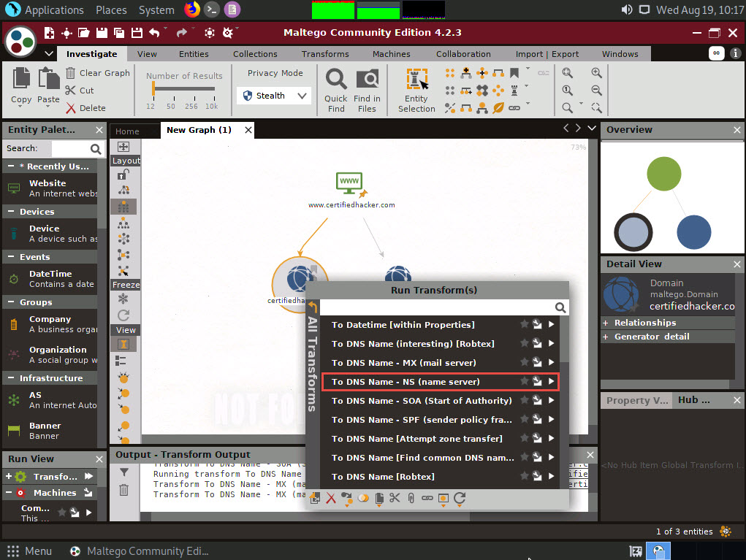Open the Windows ribbon tab
This screenshot has height=560, width=746.
point(620,54)
